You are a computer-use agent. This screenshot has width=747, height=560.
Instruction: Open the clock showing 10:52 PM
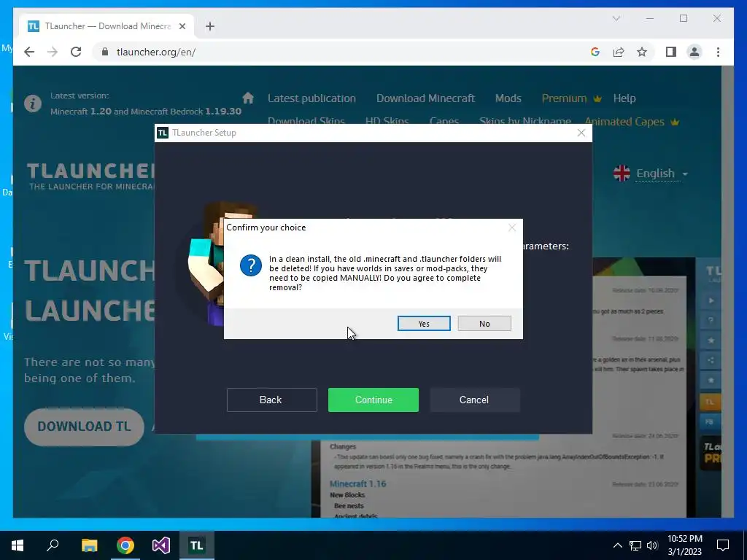tap(685, 545)
